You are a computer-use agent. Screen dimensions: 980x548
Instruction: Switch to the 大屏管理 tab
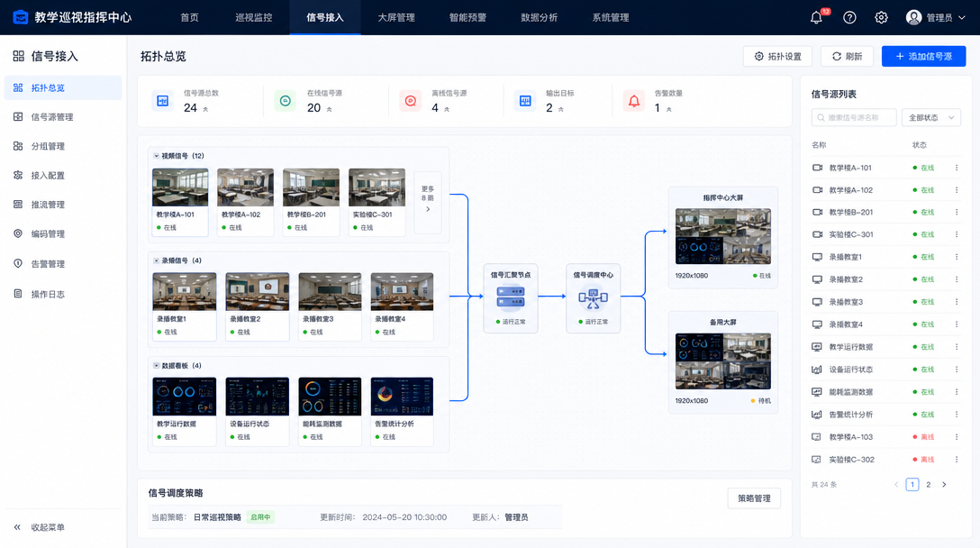point(396,17)
